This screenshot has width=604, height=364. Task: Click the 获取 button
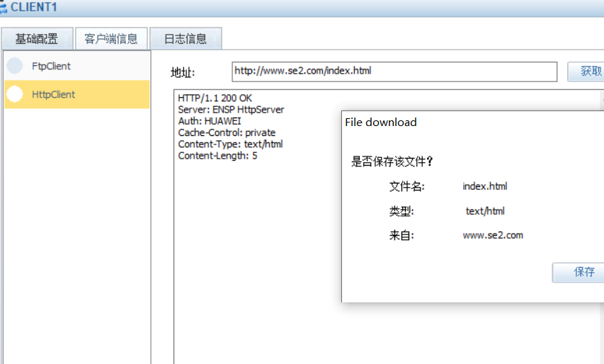coord(586,72)
